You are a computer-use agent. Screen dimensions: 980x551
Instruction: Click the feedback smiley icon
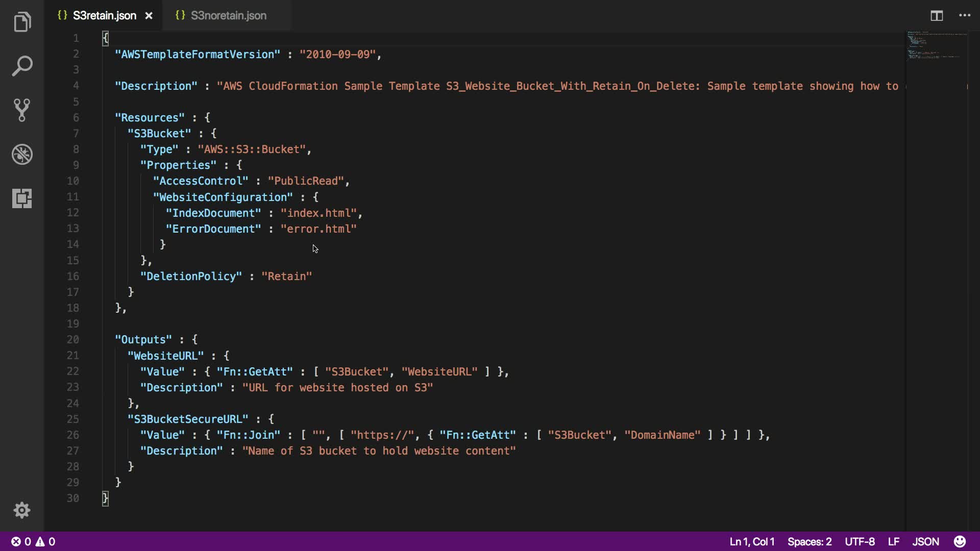960,541
